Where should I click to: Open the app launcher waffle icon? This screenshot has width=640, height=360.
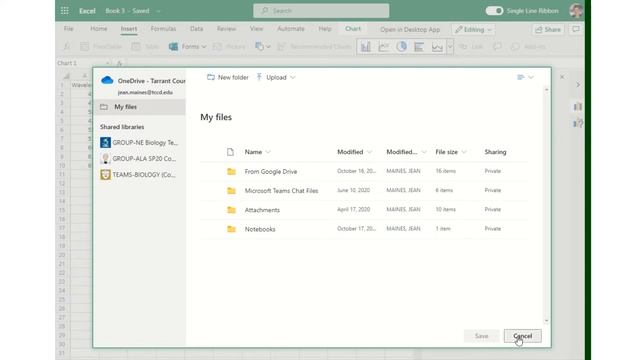pyautogui.click(x=64, y=11)
